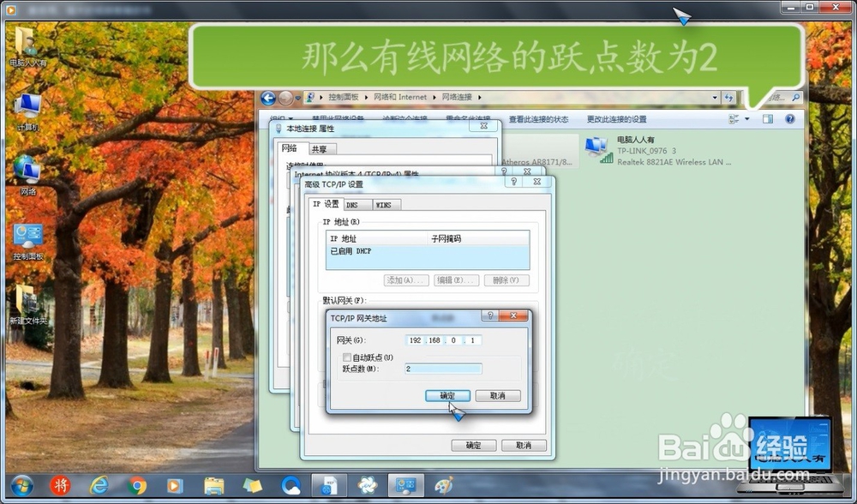
Task: Expand 控制面板 breadcrumb arrow
Action: (366, 98)
